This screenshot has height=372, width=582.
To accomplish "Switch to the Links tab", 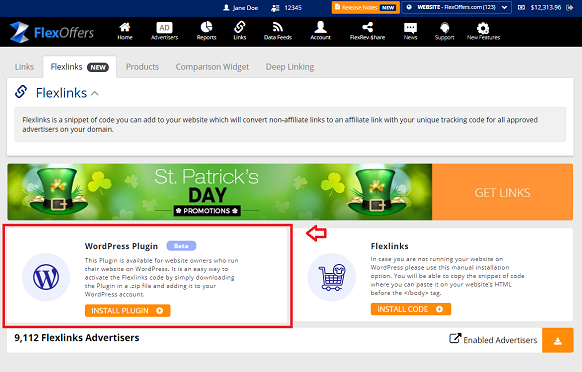I will (x=24, y=67).
